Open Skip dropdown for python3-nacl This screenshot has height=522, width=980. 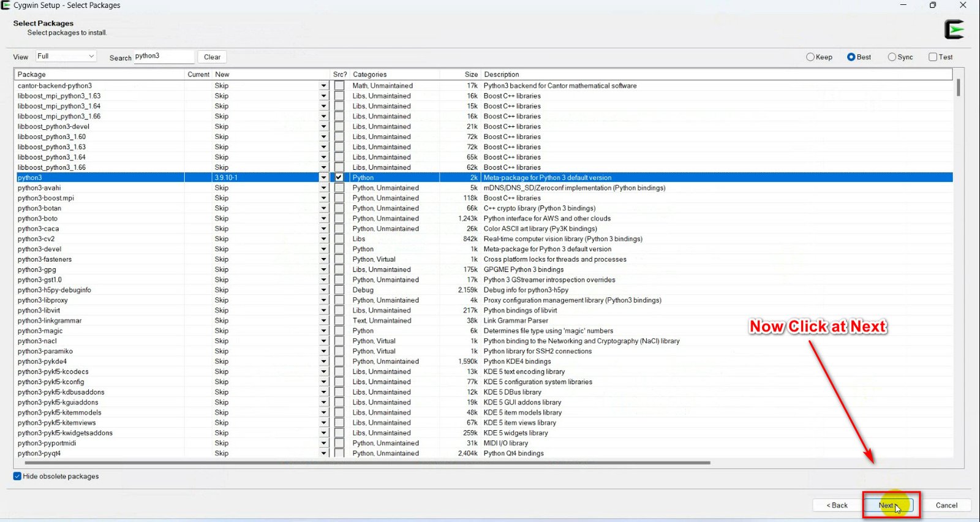(323, 341)
